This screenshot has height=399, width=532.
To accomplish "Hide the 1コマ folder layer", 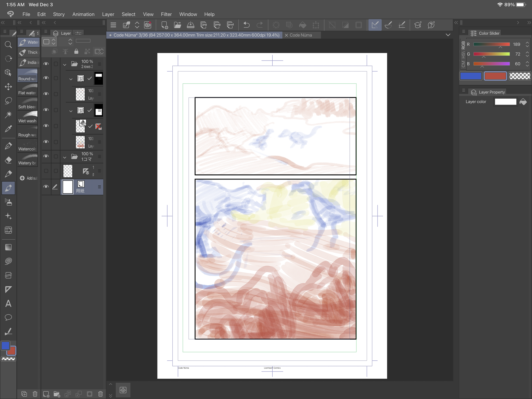I will pyautogui.click(x=46, y=156).
